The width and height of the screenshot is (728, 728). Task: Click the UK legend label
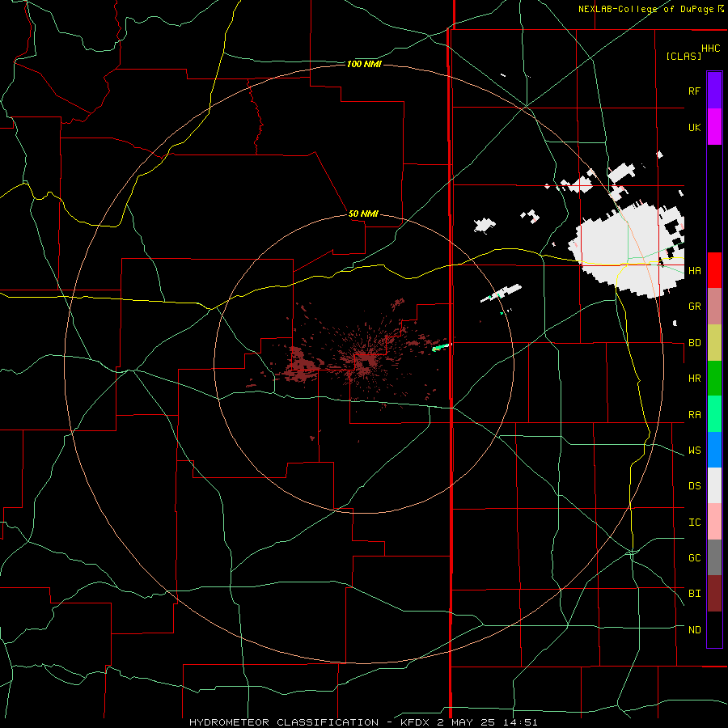pyautogui.click(x=694, y=127)
